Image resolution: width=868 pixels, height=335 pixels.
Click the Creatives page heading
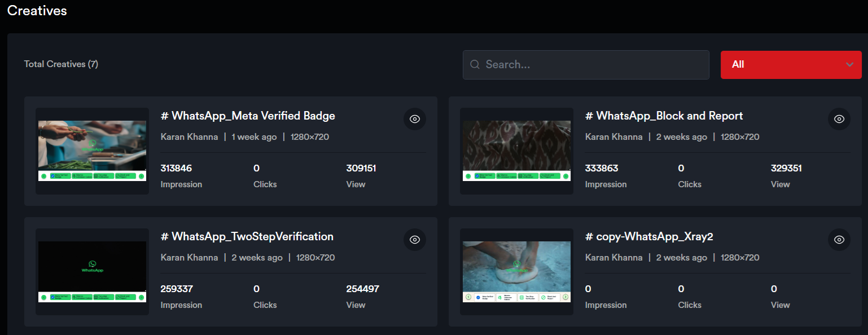(37, 11)
